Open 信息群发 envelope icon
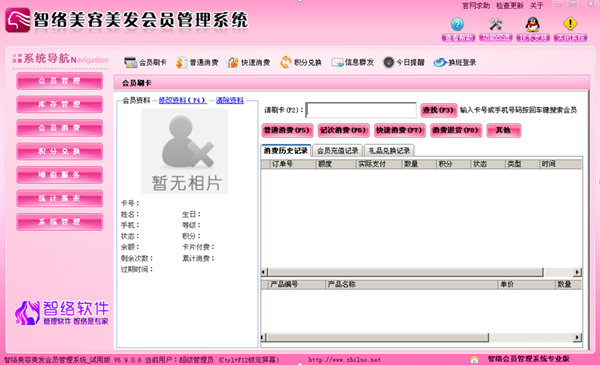The image size is (600, 365). 337,62
